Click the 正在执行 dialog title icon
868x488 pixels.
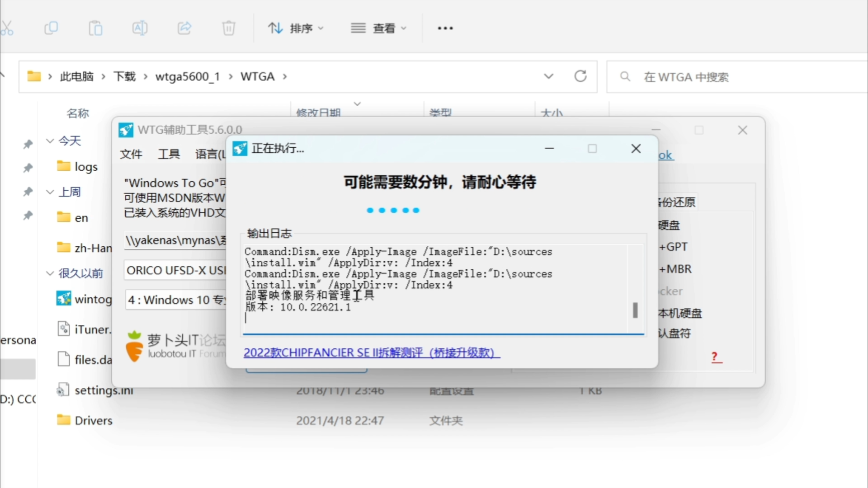point(240,148)
